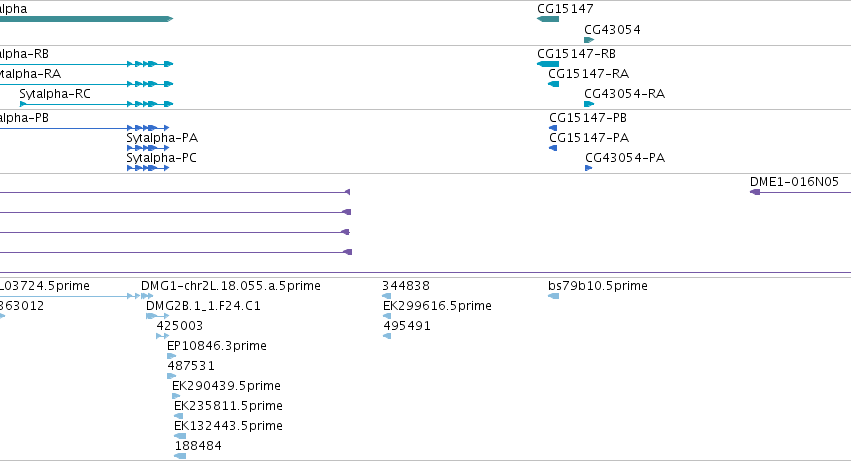Click the CG43054-RA transcript arrow
Image resolution: width=851 pixels, height=461 pixels.
coord(589,104)
